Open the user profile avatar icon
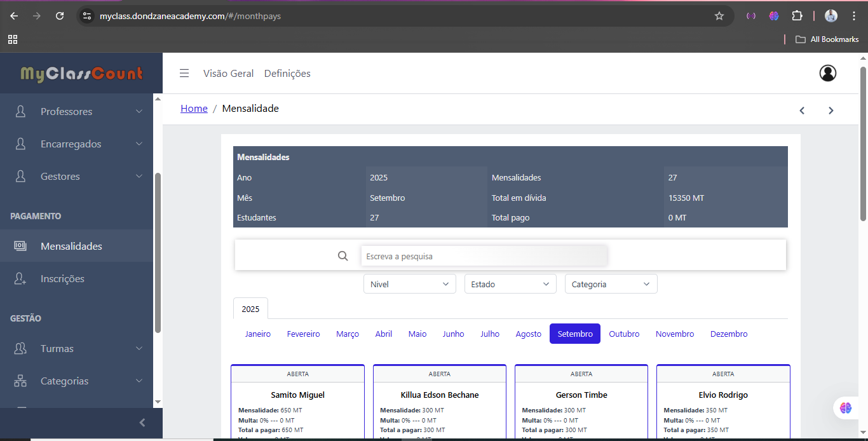Image resolution: width=868 pixels, height=441 pixels. (x=827, y=73)
